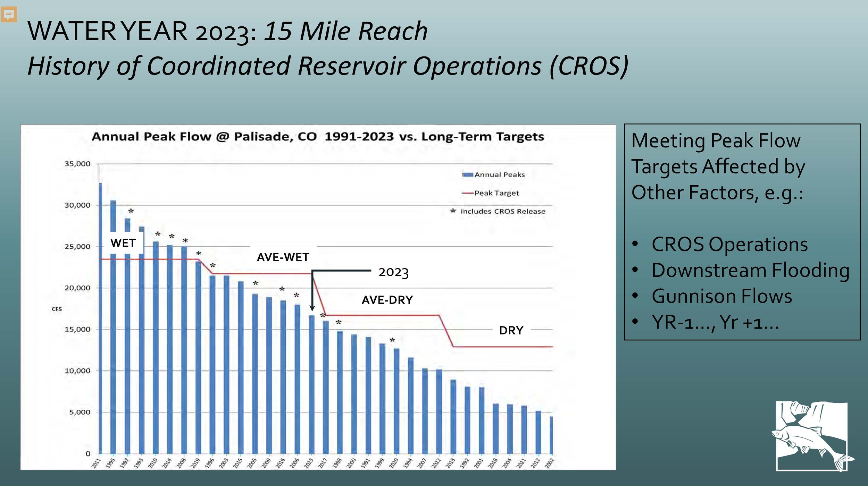
Task: Click the 'DRY' chart label
Action: [x=511, y=330]
